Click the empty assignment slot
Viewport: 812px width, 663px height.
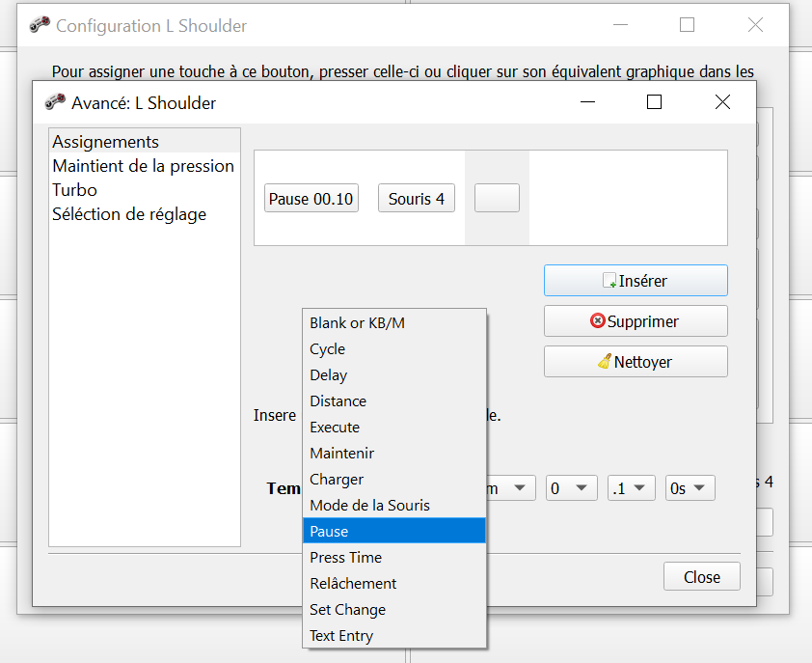(497, 199)
